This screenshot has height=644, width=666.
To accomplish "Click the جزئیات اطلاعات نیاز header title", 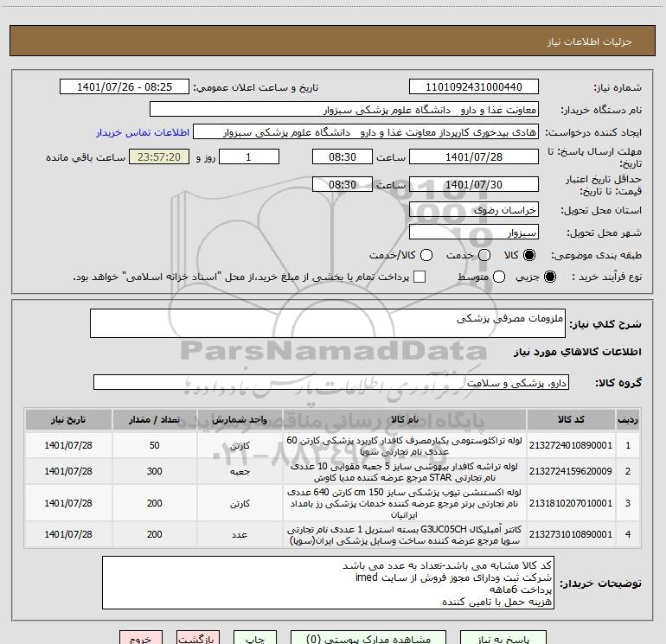I will tap(590, 41).
